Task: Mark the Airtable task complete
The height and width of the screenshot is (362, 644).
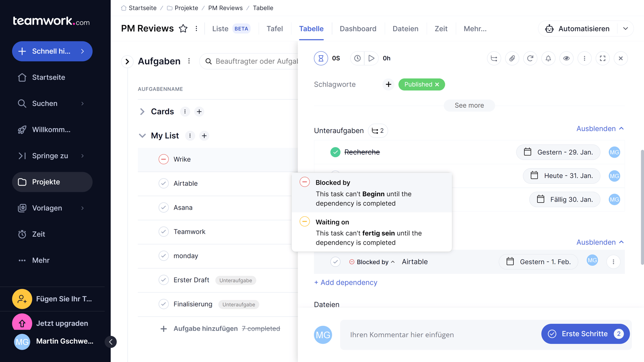Action: coord(164,183)
